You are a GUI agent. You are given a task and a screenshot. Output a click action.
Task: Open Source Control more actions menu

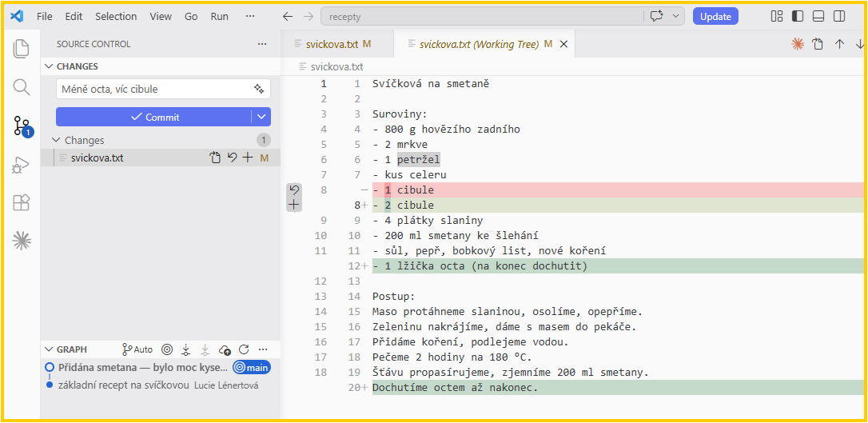coord(262,44)
